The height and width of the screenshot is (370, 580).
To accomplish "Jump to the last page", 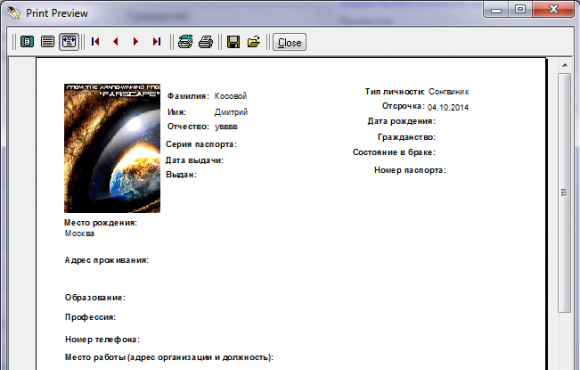I will click(156, 41).
